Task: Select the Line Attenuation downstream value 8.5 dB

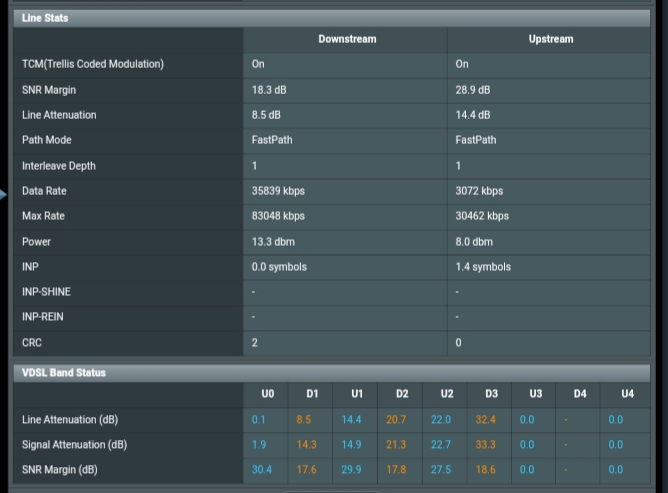Action: pyautogui.click(x=266, y=115)
